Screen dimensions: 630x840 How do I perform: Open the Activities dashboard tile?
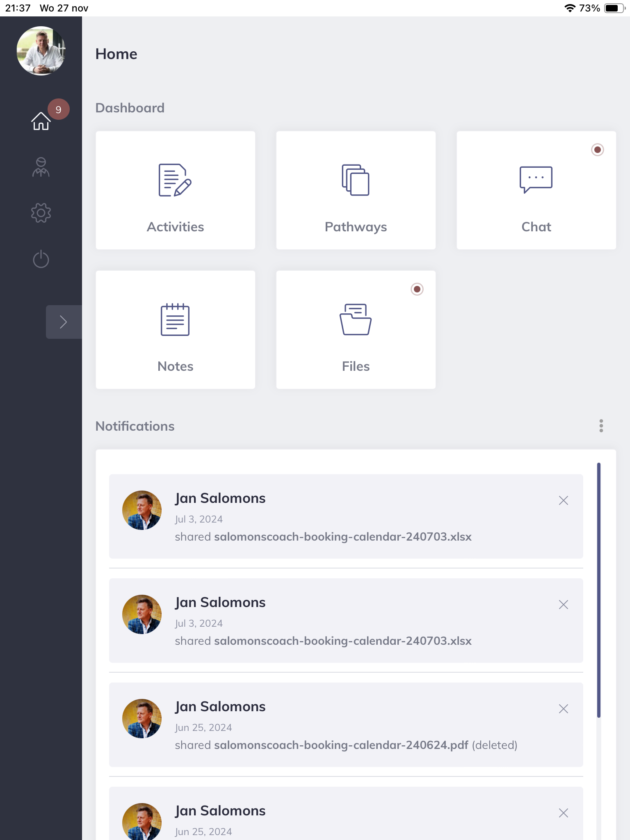(175, 190)
